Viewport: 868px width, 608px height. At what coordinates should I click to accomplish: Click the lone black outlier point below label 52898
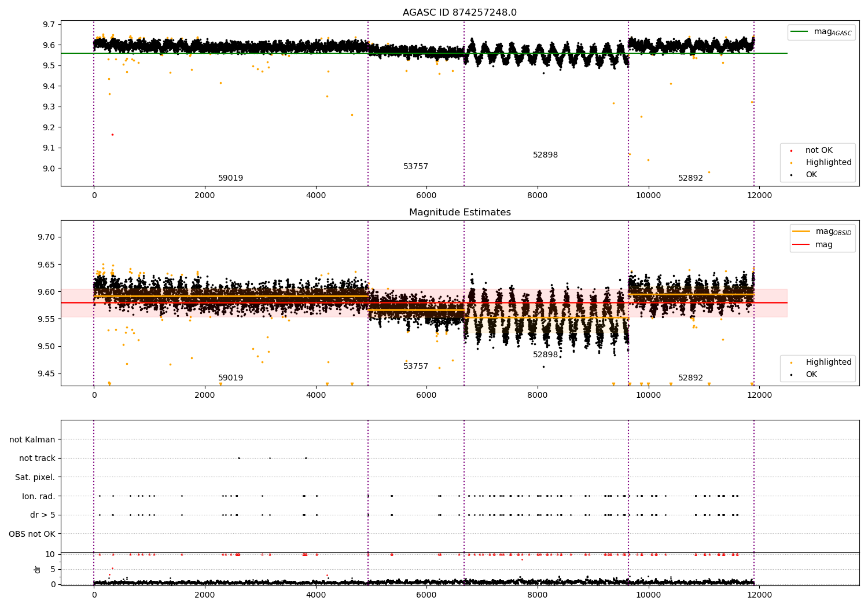click(x=543, y=366)
